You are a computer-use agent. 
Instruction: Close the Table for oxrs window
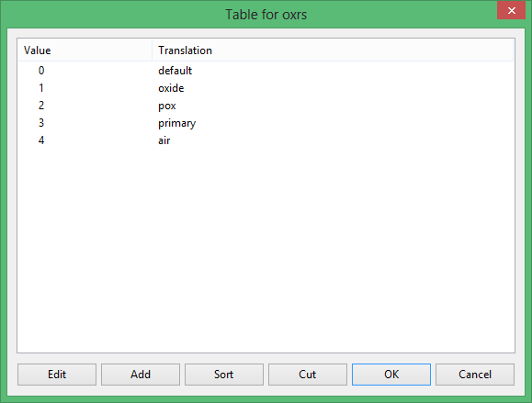click(x=511, y=10)
